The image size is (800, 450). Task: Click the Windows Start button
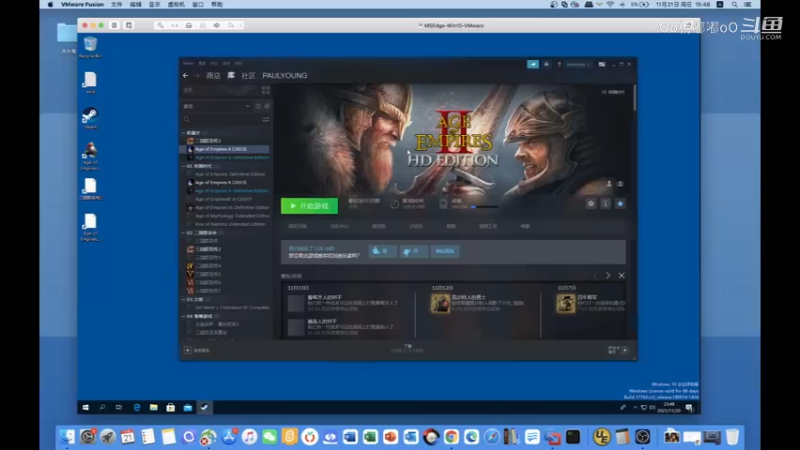click(86, 408)
